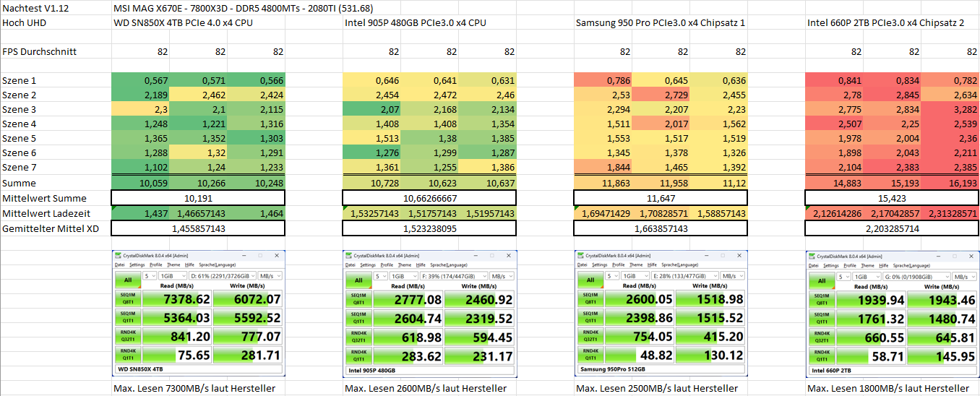Start RND4K Q1T1 test in WD SN850X window
Viewport: 980px width, 396px height.
tap(128, 355)
